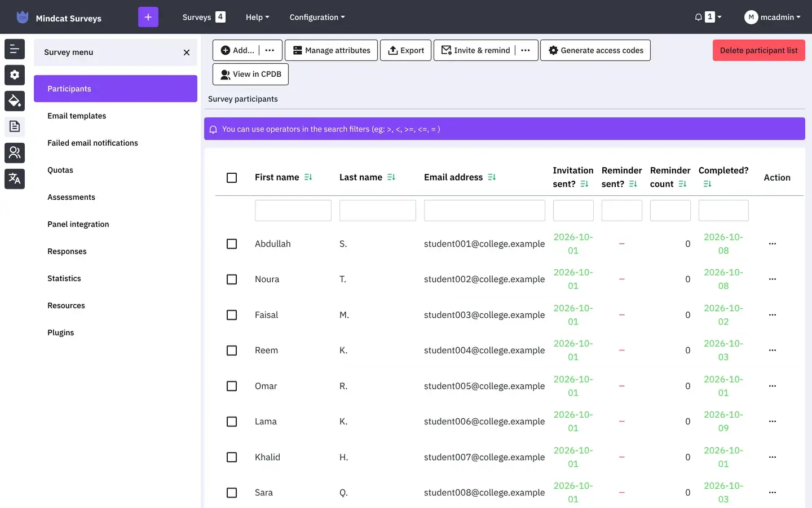Sort by Reminder sent column icon
Image resolution: width=812 pixels, height=508 pixels.
click(633, 184)
